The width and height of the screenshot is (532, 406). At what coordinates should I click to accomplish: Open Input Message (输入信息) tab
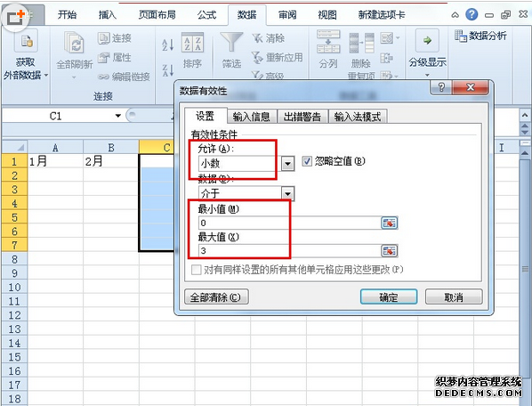(x=252, y=117)
